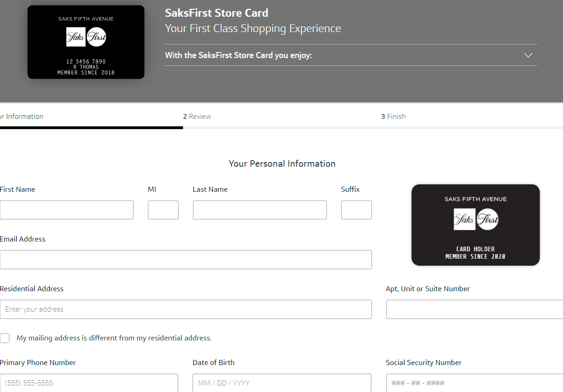This screenshot has width=563, height=392.
Task: Click the Social Security Number field
Action: click(x=474, y=383)
